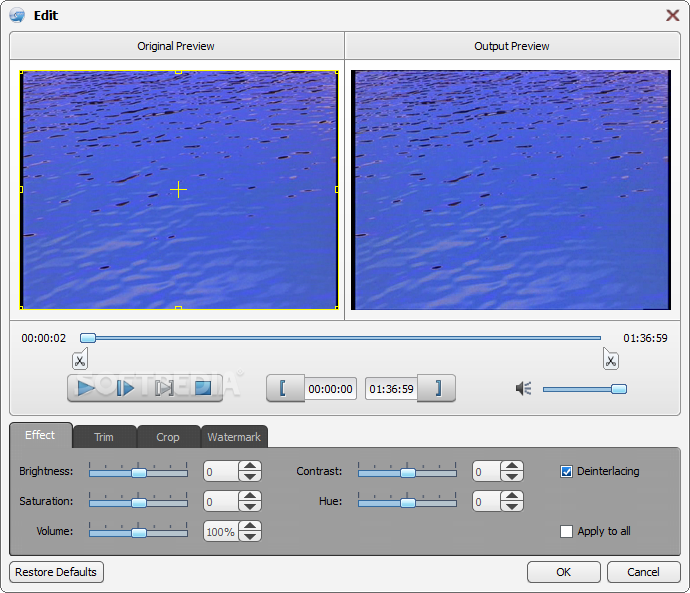Image resolution: width=690 pixels, height=593 pixels.
Task: Click the Hue value field
Action: pyautogui.click(x=487, y=501)
